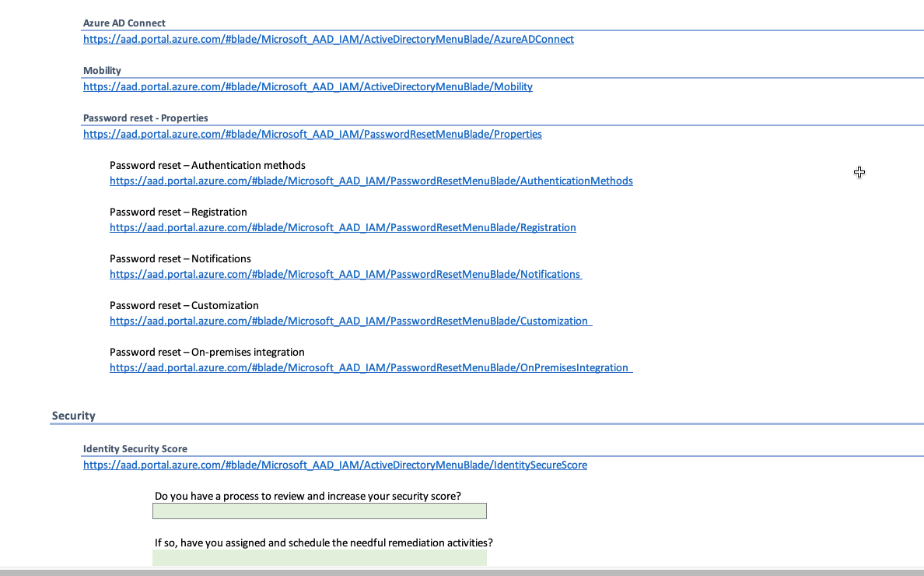The image size is (924, 576).
Task: Click answer field below remediation activities question
Action: tap(319, 557)
